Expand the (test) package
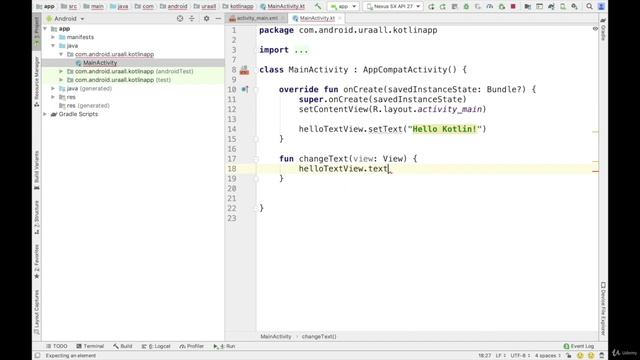The height and width of the screenshot is (360, 640). click(x=61, y=80)
